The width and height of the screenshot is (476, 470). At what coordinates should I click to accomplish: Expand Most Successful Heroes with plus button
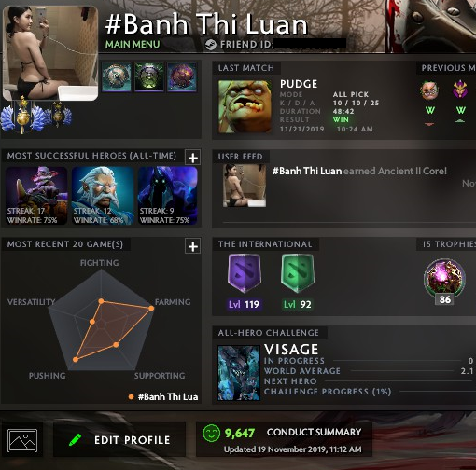coord(192,158)
